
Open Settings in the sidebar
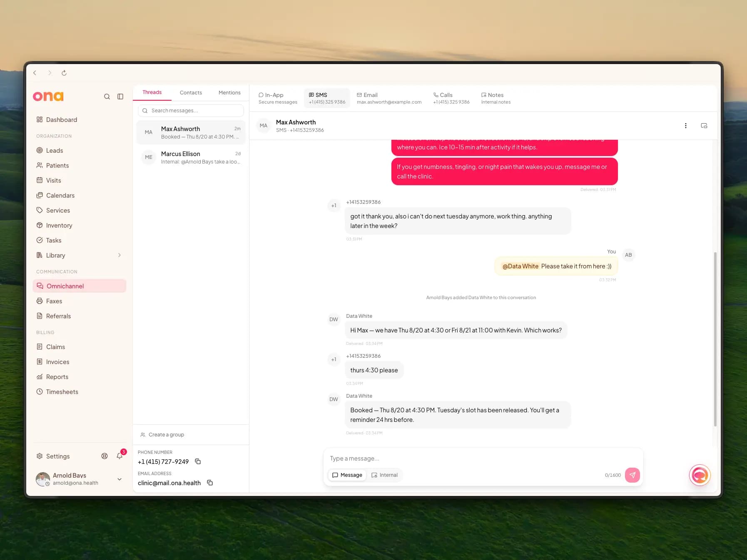(x=53, y=456)
